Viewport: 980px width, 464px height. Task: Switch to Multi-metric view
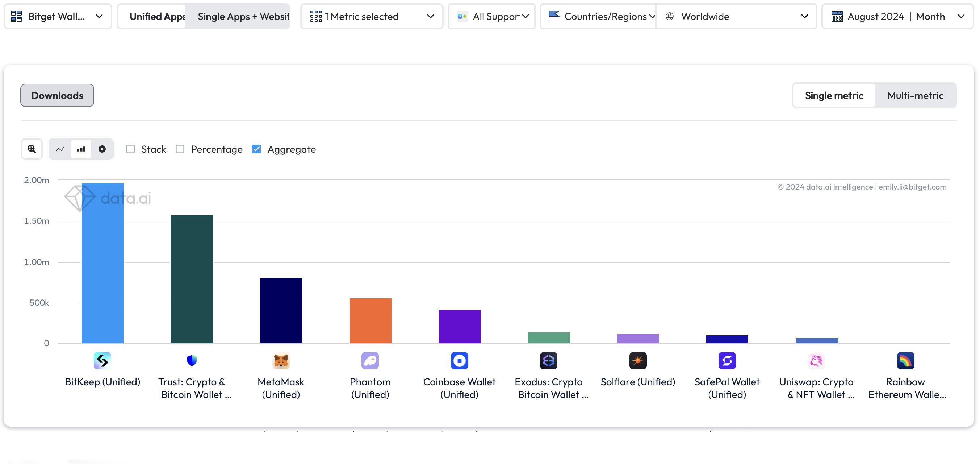click(915, 95)
